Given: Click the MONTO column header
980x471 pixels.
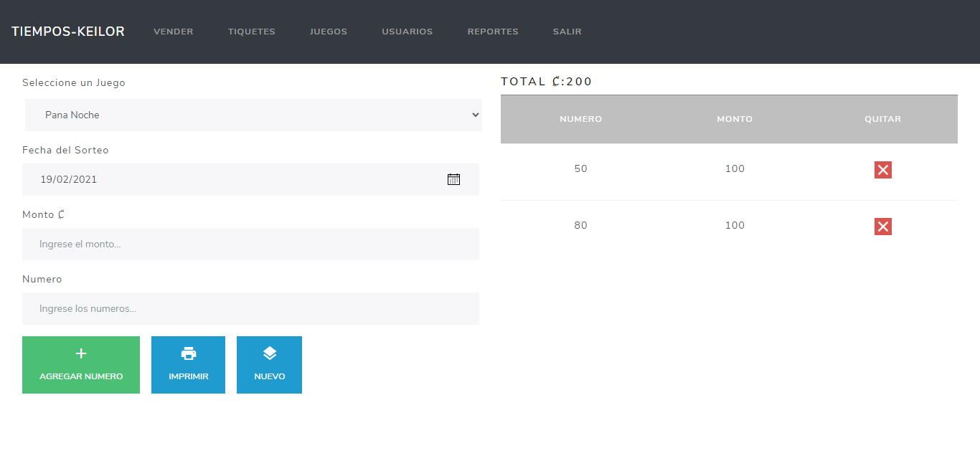Looking at the screenshot, I should coord(735,119).
